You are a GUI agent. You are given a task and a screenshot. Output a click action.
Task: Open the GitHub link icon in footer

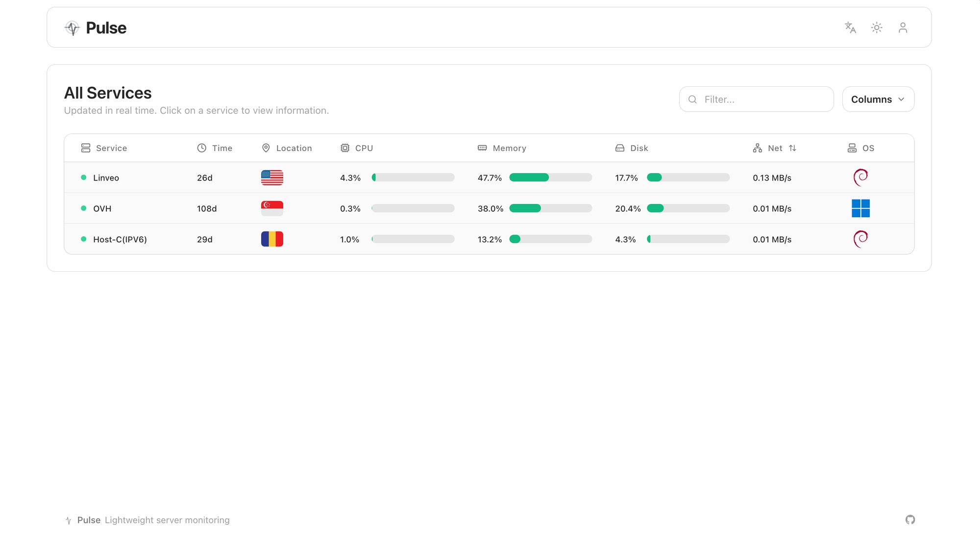pyautogui.click(x=910, y=519)
